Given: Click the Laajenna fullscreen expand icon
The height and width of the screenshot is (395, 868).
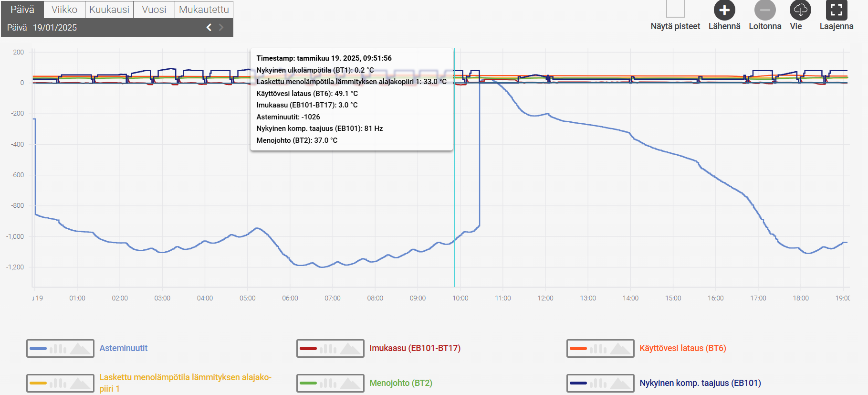Looking at the screenshot, I should tap(836, 10).
